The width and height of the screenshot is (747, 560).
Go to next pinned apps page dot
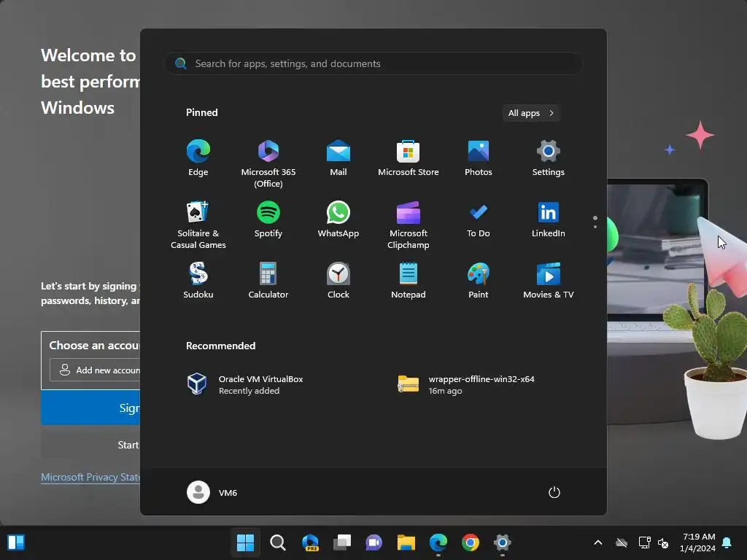595,227
